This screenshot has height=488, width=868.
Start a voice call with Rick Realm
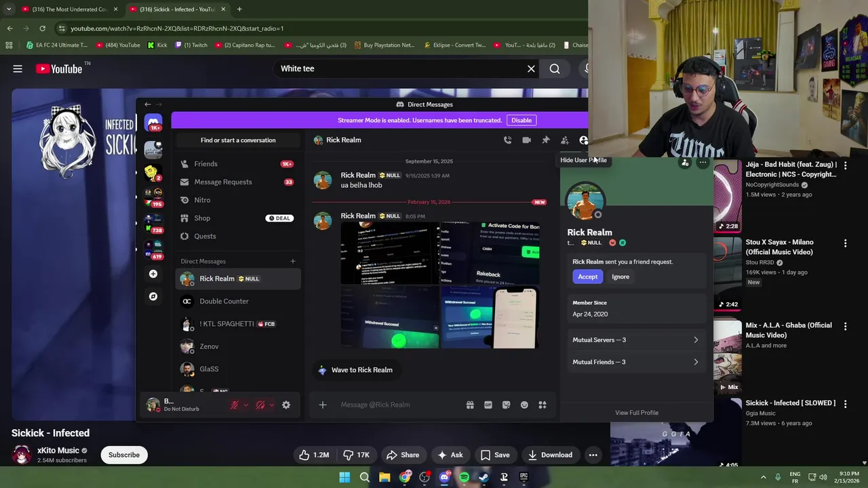coord(507,140)
